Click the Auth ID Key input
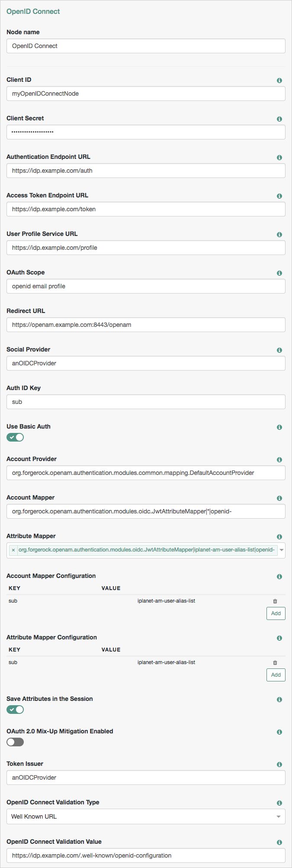Screen dimensions: 292x868 [x=146, y=402]
